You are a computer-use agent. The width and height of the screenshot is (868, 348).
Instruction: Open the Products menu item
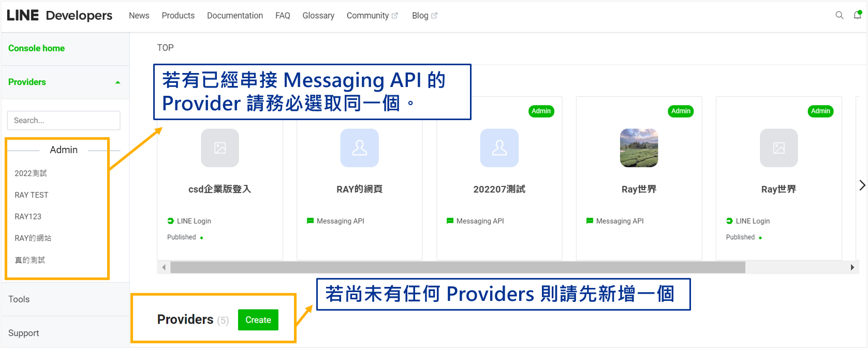[x=178, y=16]
